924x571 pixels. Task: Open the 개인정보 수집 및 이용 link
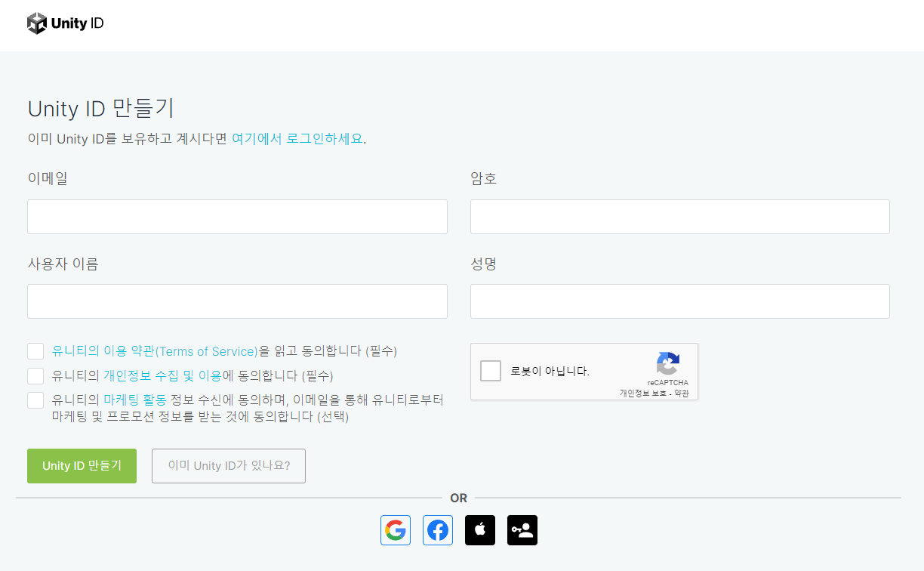[x=162, y=375]
